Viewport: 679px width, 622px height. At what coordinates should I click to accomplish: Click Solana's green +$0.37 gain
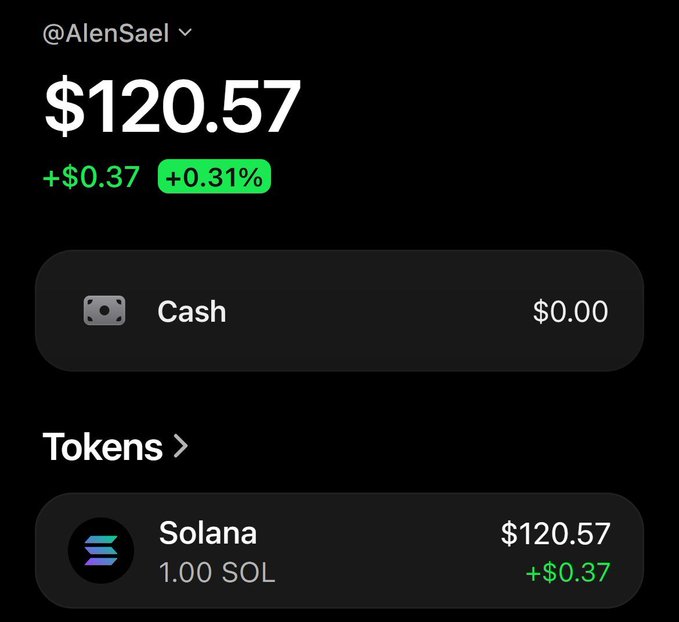[x=568, y=572]
